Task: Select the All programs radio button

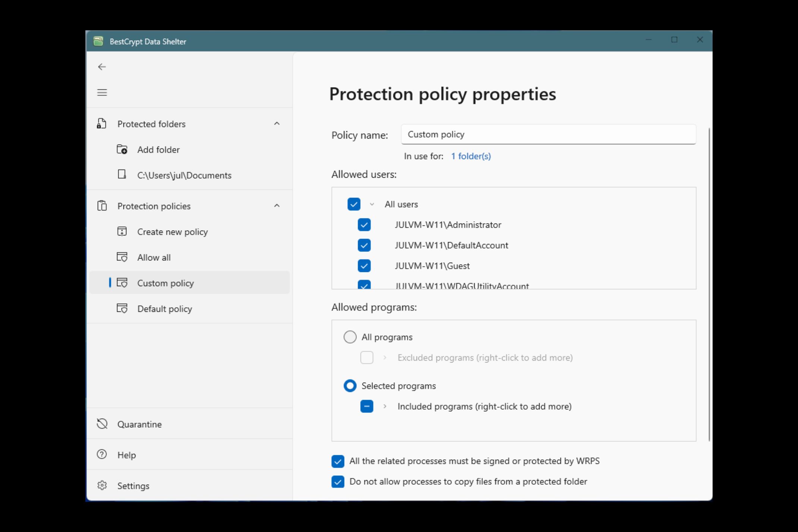Action: (350, 337)
